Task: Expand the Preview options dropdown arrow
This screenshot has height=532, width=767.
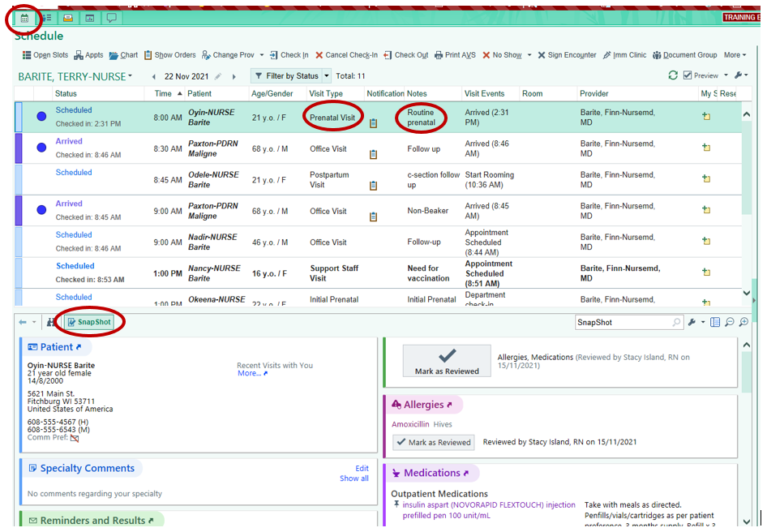Action: [x=726, y=75]
